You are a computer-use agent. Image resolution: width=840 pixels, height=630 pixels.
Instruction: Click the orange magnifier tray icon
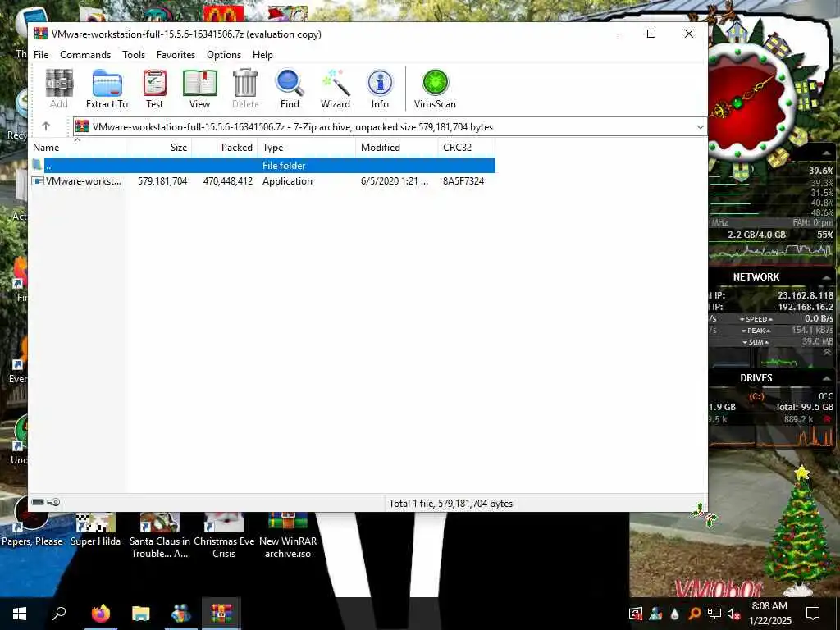694,614
